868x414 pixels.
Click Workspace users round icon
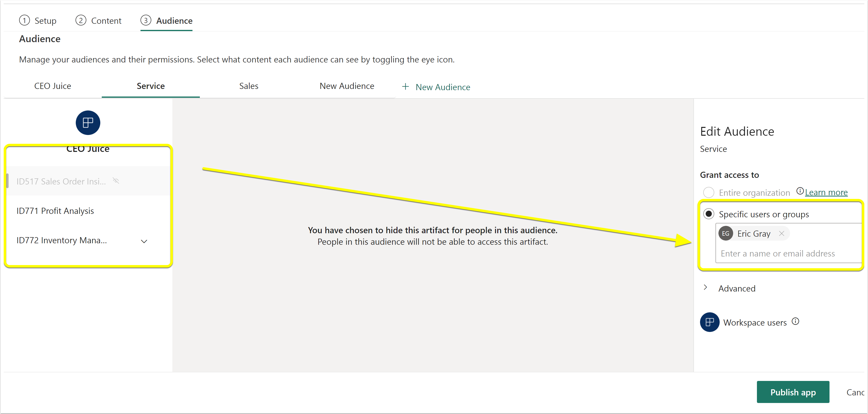710,322
